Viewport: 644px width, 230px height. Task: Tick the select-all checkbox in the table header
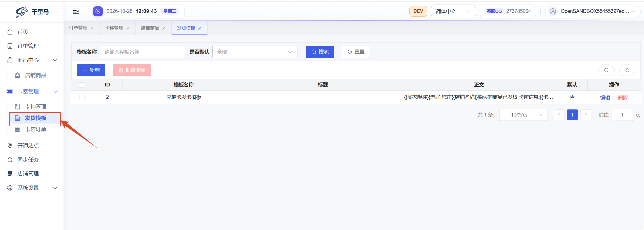pos(82,85)
